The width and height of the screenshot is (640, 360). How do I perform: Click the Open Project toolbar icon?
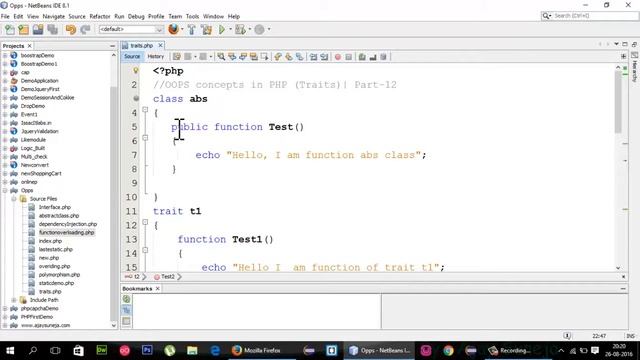[38, 29]
